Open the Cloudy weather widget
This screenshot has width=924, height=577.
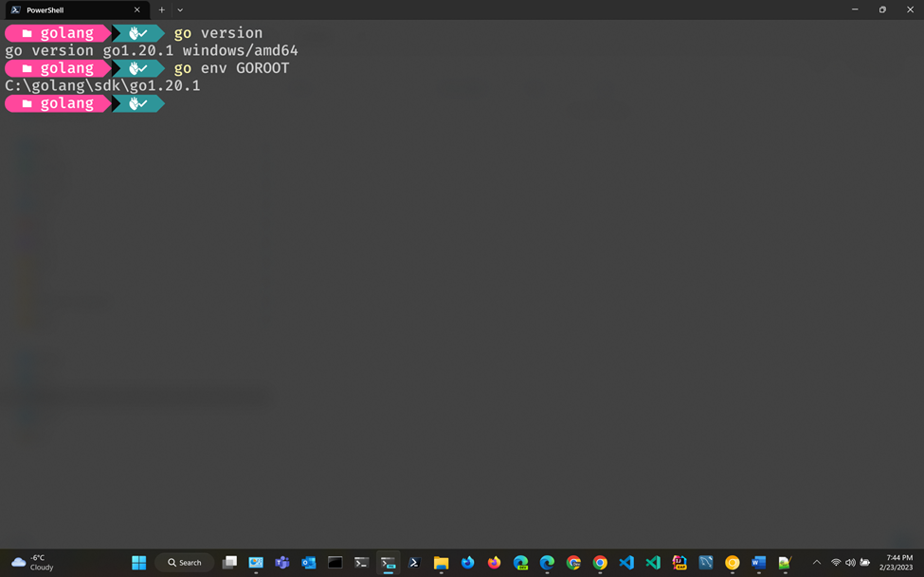(33, 562)
